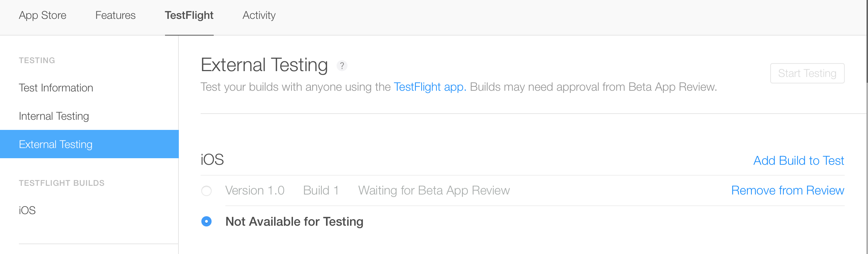Go to the Activity tab

[259, 15]
